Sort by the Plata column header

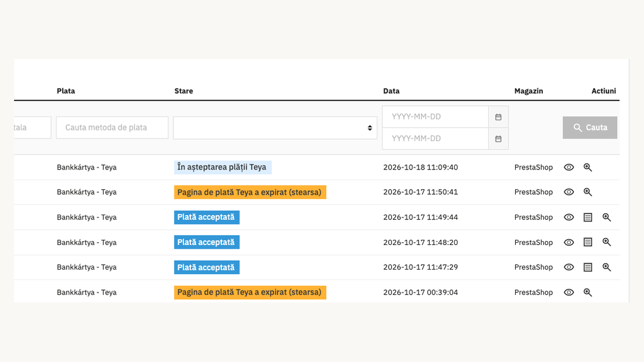point(66,91)
